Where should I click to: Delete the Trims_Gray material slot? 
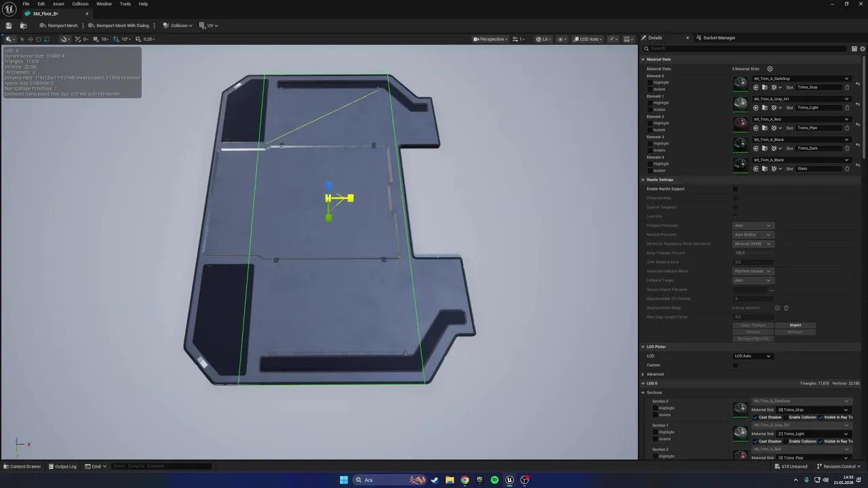[847, 87]
